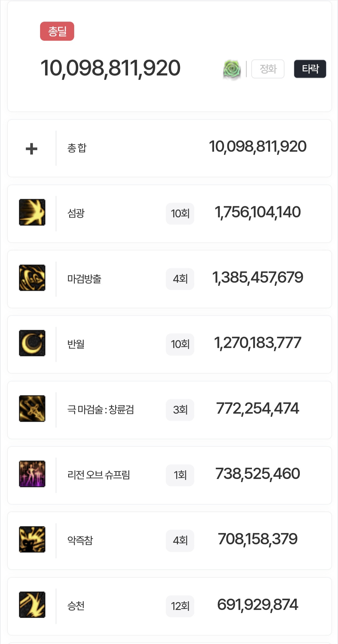Click the 섬광 skill icon
Screen dimensions: 338x644
pyautogui.click(x=32, y=212)
